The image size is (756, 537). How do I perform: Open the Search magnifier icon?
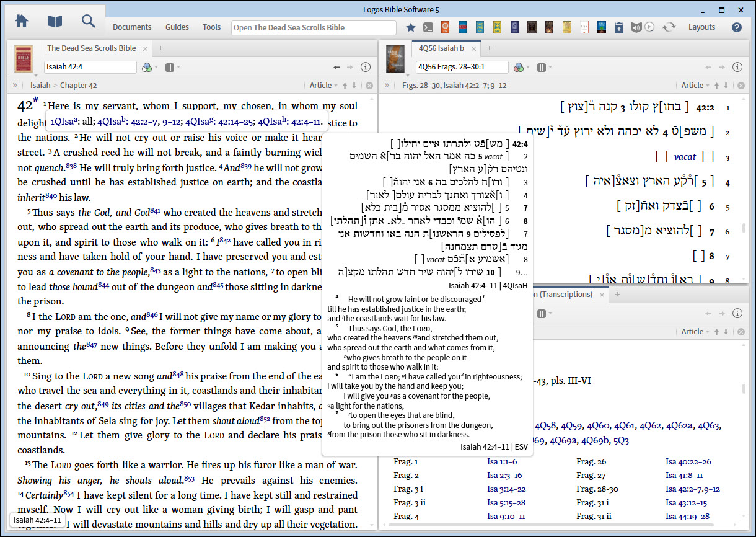click(x=89, y=21)
